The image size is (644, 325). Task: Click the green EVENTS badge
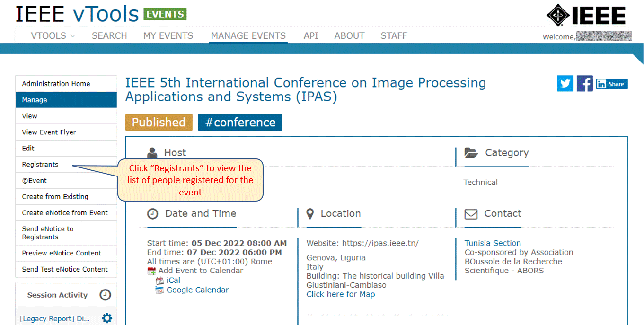(x=165, y=14)
